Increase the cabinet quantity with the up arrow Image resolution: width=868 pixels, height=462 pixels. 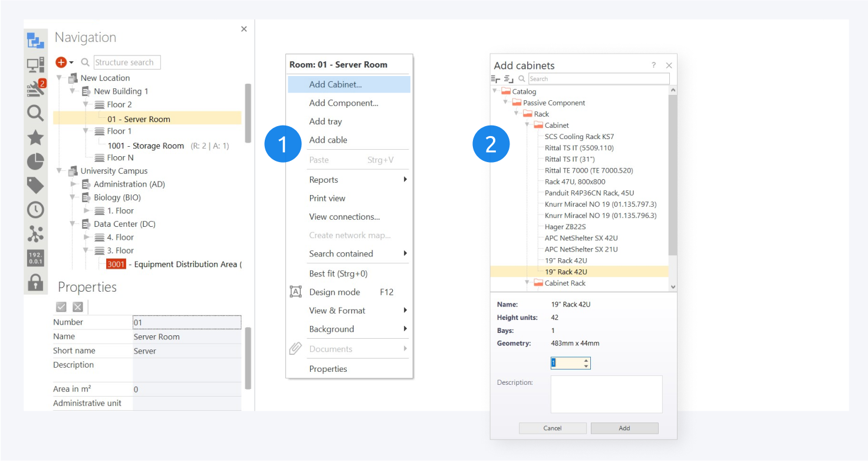[586, 360]
